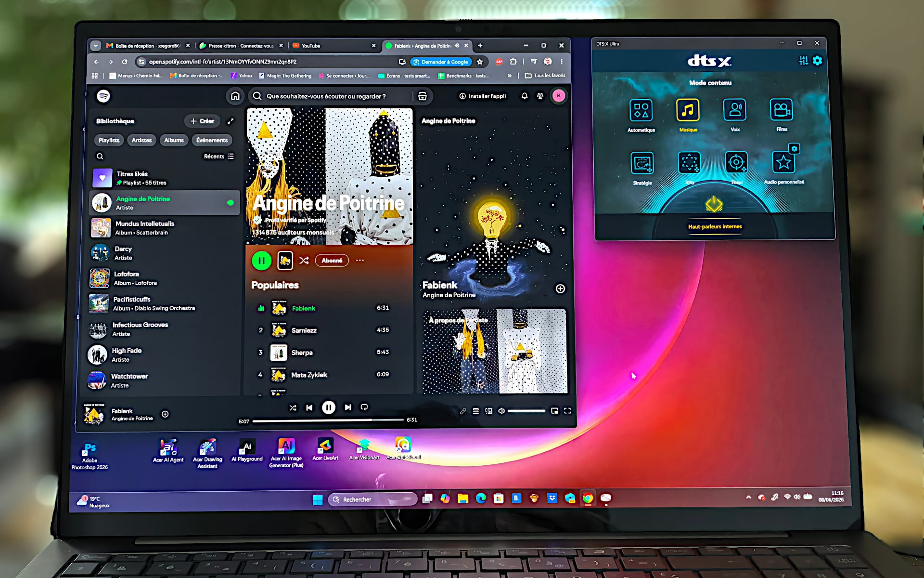Image resolution: width=924 pixels, height=578 pixels.
Task: Open the Créer menu in Bibliothèque
Action: pos(202,121)
